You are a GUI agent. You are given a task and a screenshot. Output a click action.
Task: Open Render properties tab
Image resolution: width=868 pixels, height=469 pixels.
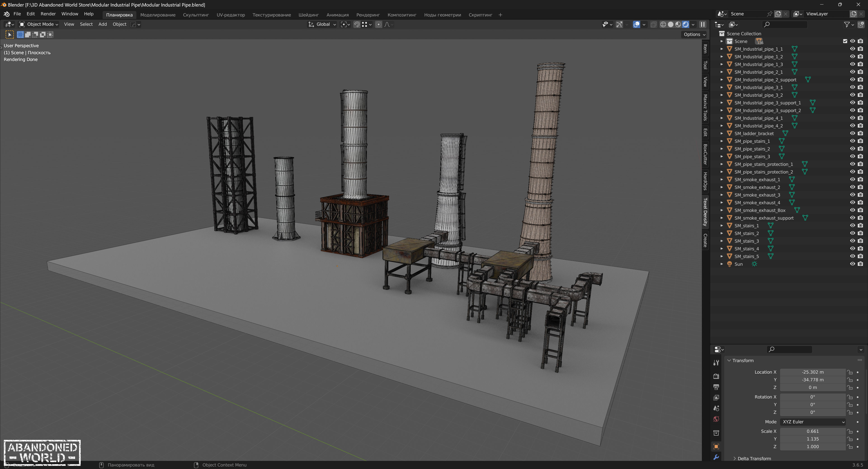pos(716,376)
